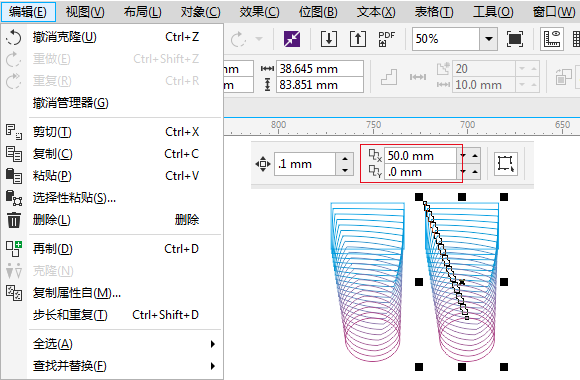The width and height of the screenshot is (580, 380).
Task: Expand the redo history dropdown arrow
Action: pyautogui.click(x=259, y=39)
